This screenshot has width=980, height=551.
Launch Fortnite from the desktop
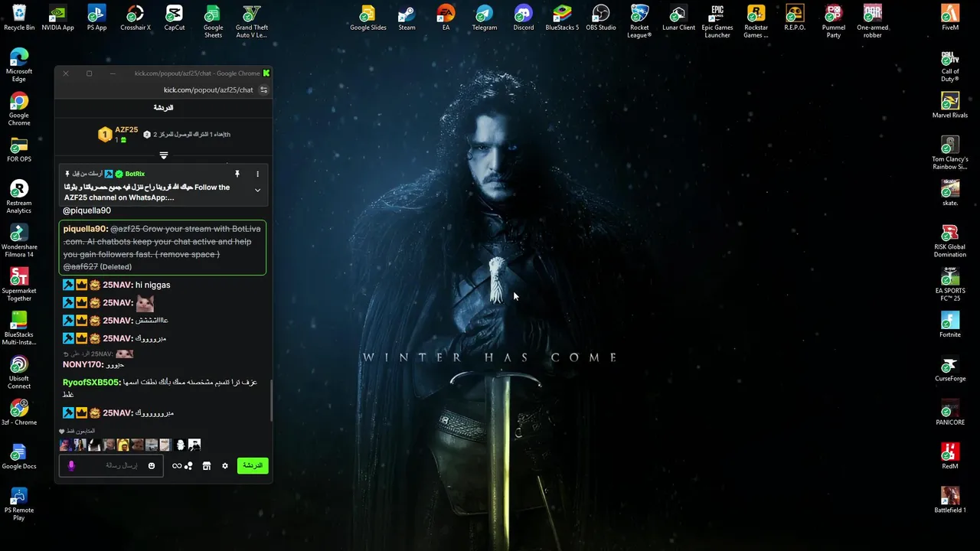point(950,324)
